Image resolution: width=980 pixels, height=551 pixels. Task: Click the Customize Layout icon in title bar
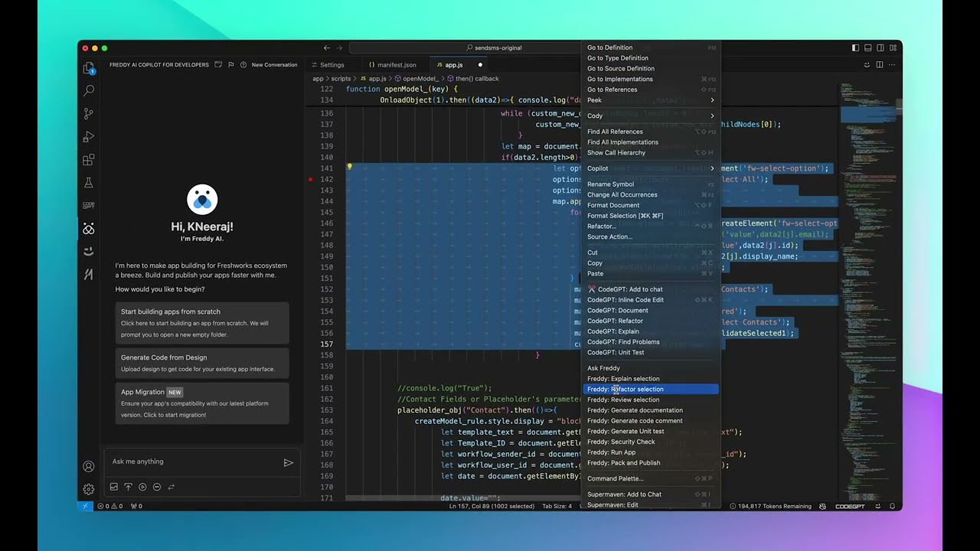tap(893, 47)
